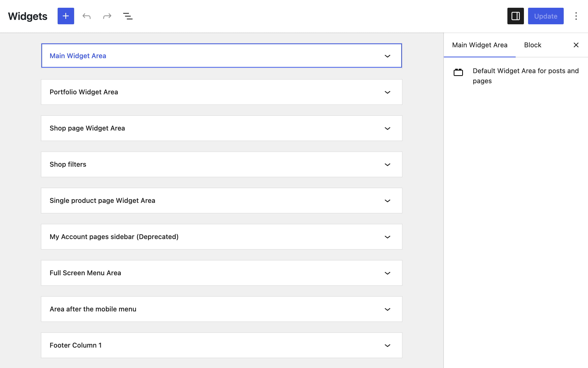Expand Main Widget Area with its chevron

pos(387,56)
